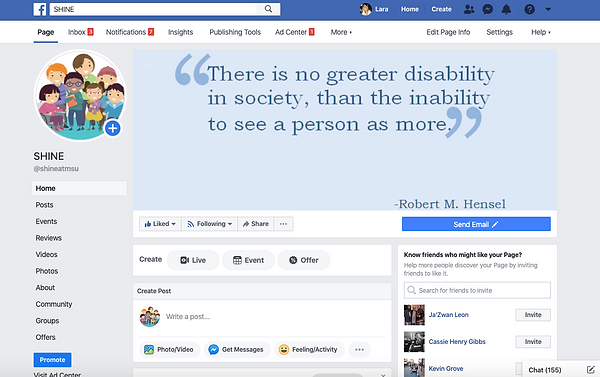Select Events in the left sidebar
Image resolution: width=600 pixels, height=377 pixels.
[x=46, y=221]
